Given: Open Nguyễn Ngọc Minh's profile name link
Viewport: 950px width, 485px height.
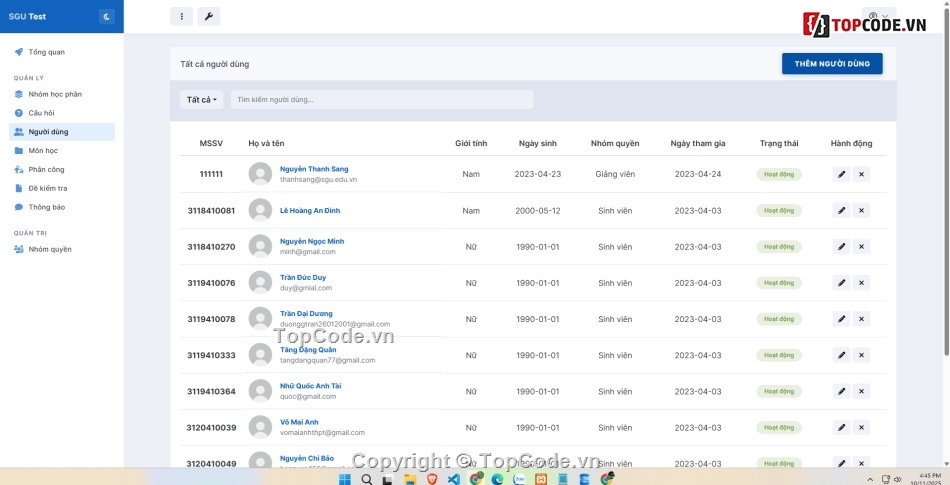Looking at the screenshot, I should pos(312,241).
